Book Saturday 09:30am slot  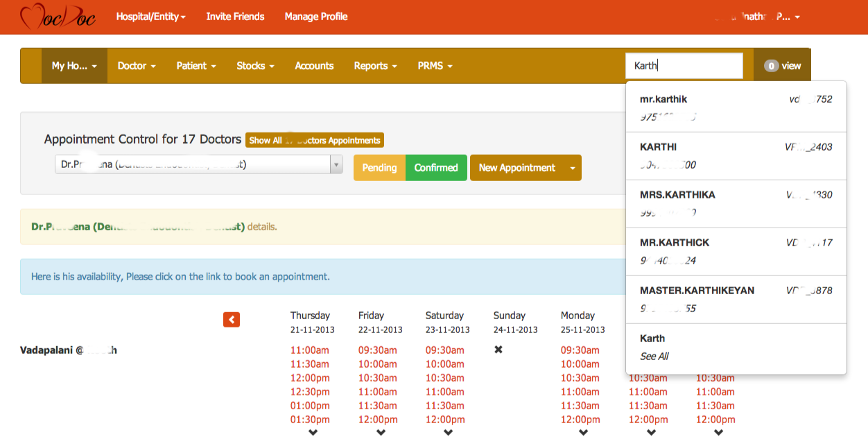click(445, 350)
